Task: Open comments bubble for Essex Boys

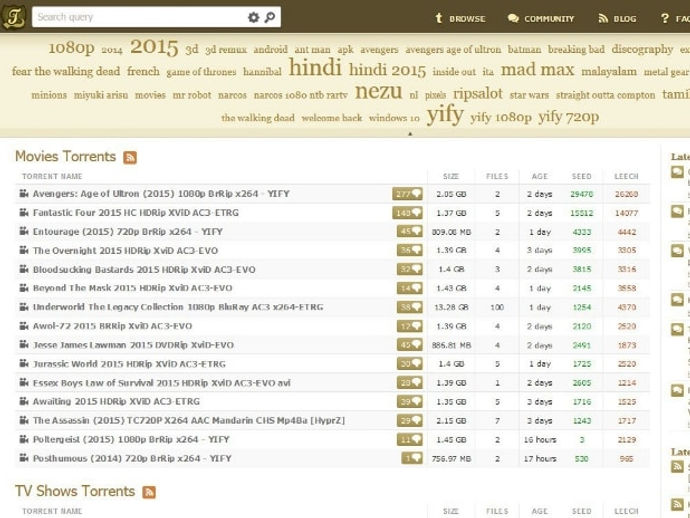Action: point(409,383)
